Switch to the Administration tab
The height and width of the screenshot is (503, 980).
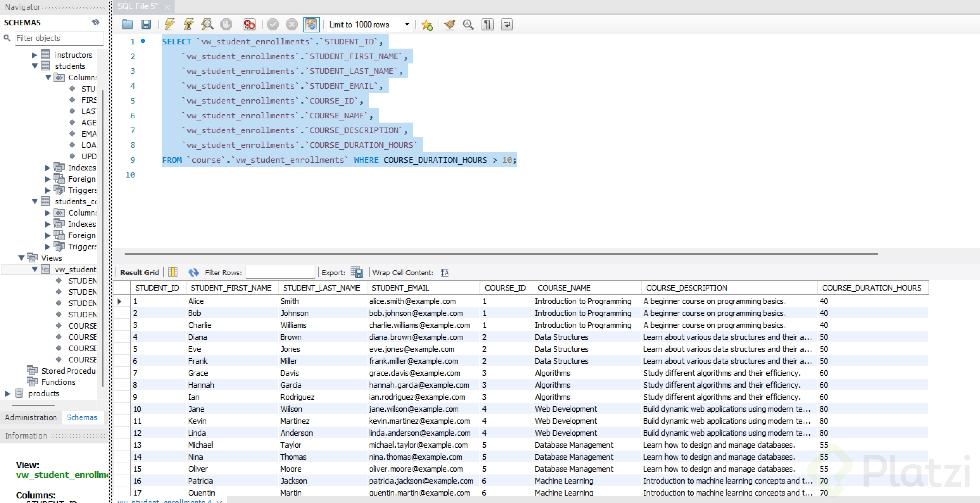[x=31, y=417]
